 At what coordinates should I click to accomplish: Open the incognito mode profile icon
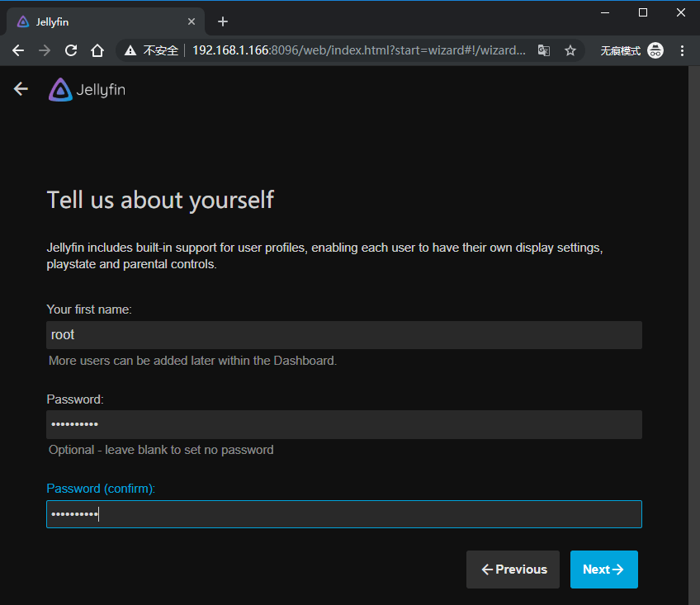pos(655,50)
